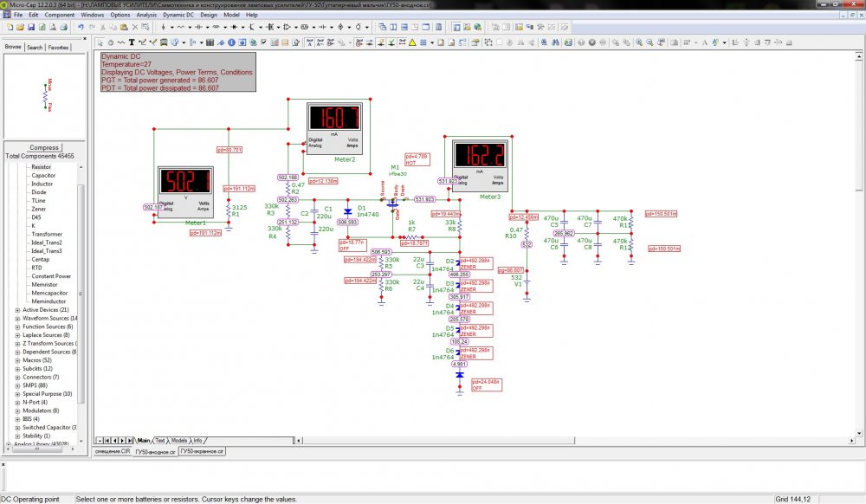The width and height of the screenshot is (866, 504).
Task: Select Resistor in the component tree
Action: pyautogui.click(x=41, y=166)
